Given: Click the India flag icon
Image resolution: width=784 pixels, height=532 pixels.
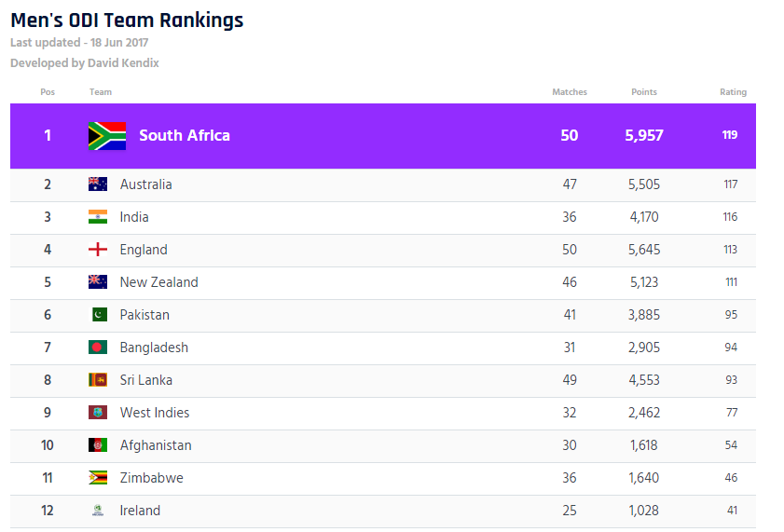Looking at the screenshot, I should (98, 217).
